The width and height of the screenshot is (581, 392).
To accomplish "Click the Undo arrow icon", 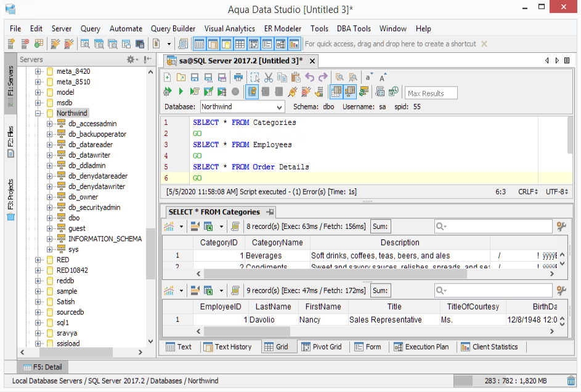I will (x=309, y=78).
